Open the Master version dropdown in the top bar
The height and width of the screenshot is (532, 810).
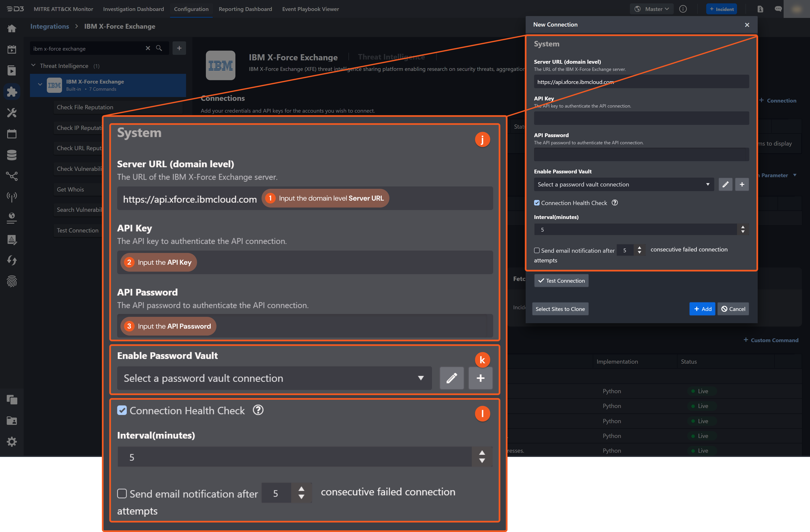click(651, 9)
